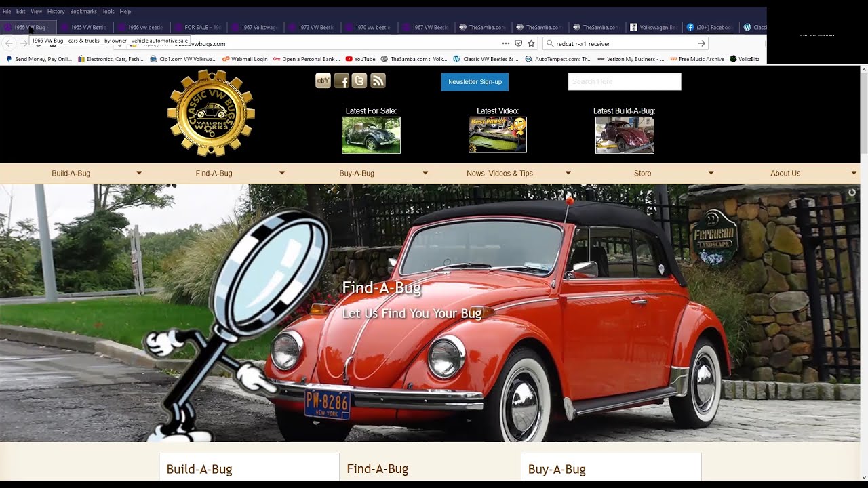Image resolution: width=868 pixels, height=488 pixels.
Task: Open the Webmail Login bookmark
Action: 245,59
